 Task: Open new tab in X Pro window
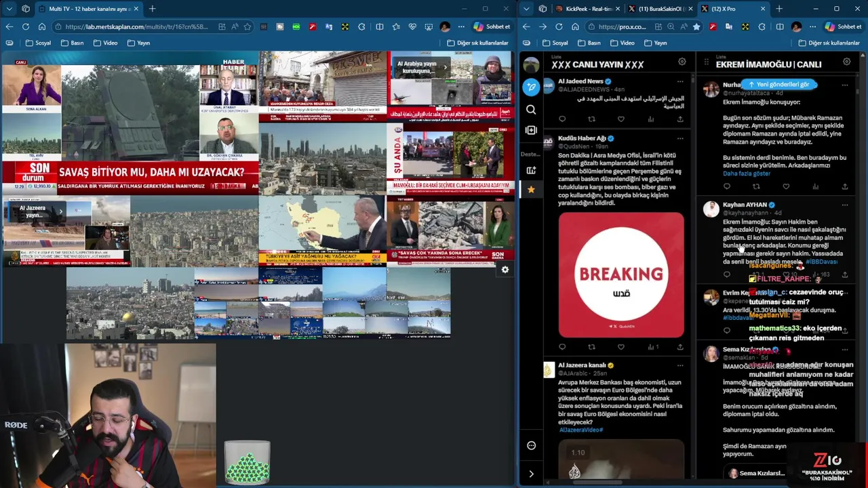779,9
